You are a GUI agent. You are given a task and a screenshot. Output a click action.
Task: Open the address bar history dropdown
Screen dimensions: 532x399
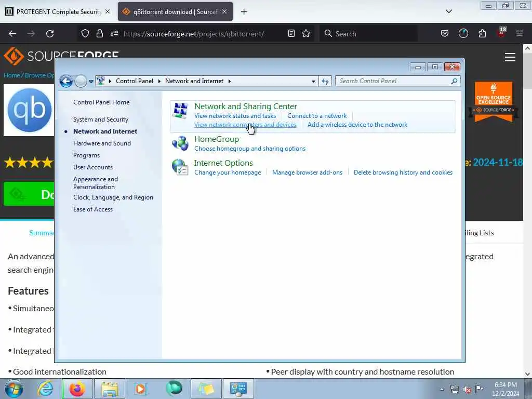coord(313,81)
